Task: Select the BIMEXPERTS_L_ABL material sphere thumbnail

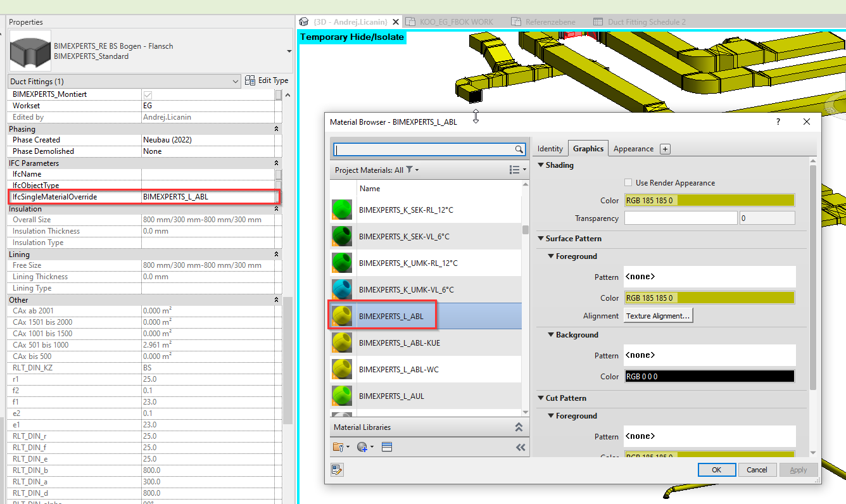Action: pyautogui.click(x=342, y=315)
